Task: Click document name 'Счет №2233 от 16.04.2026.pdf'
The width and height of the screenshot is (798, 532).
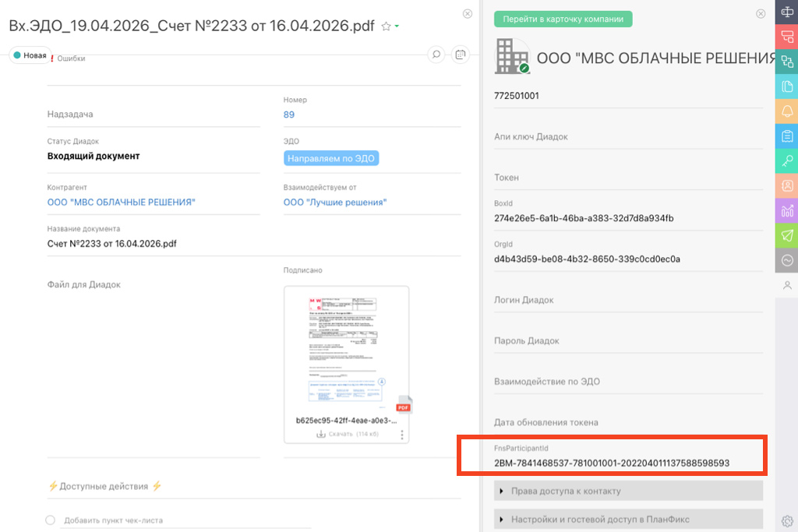Action: (112, 244)
